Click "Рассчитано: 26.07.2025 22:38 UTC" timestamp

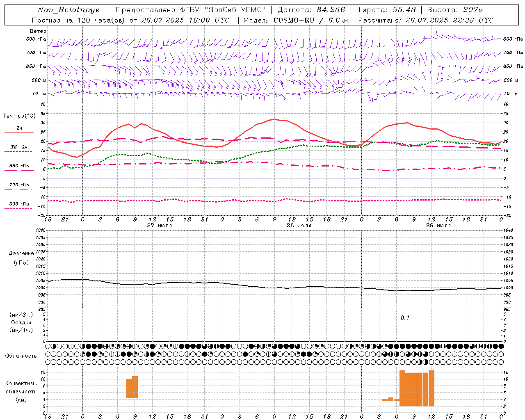coord(426,20)
